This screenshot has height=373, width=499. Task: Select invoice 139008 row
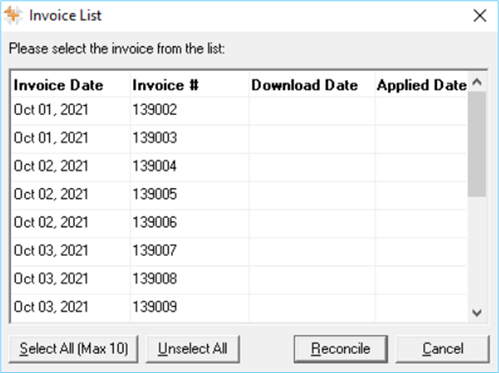(239, 279)
